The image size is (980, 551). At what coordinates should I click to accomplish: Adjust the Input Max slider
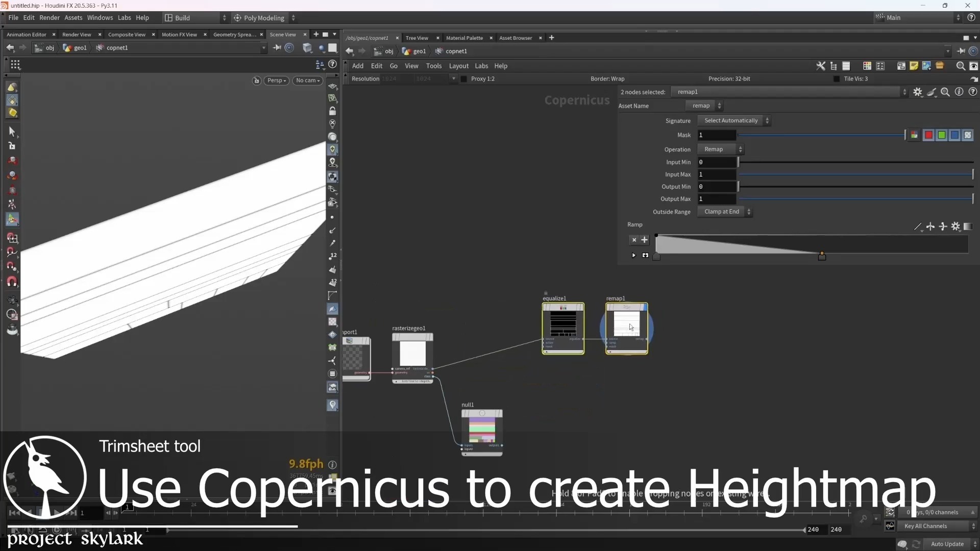coord(856,174)
